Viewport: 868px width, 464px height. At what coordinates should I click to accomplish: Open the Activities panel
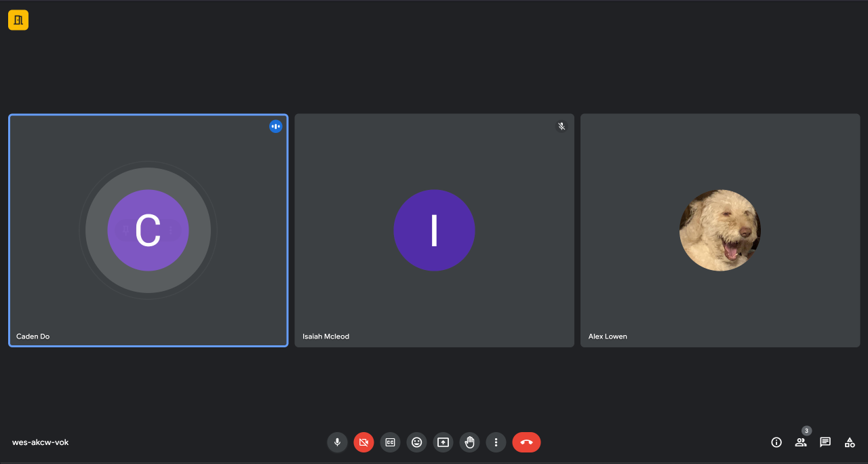click(x=850, y=442)
